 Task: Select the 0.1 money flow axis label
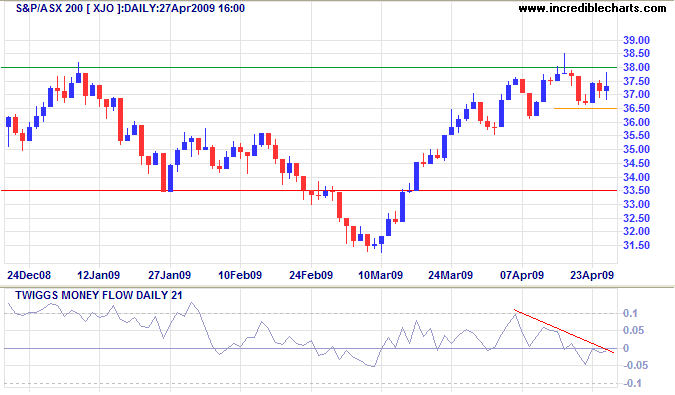point(631,313)
